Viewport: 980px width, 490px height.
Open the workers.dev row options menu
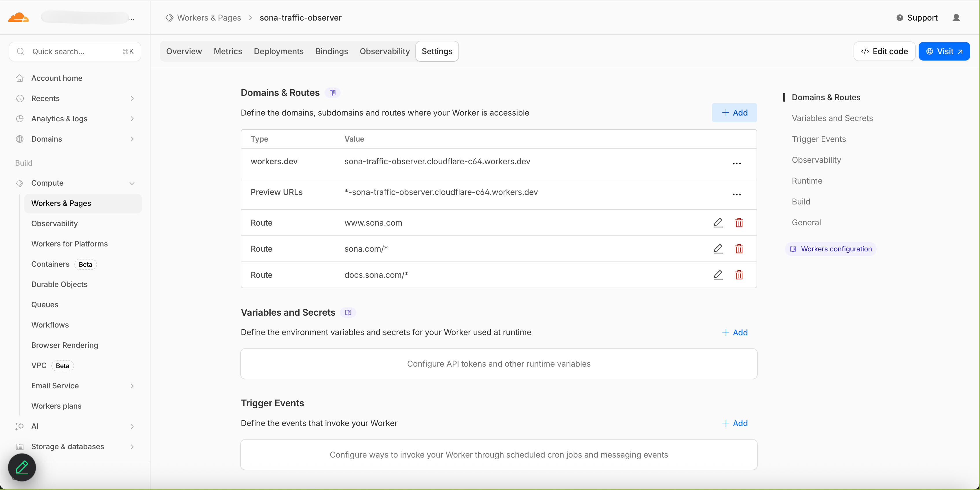point(737,163)
